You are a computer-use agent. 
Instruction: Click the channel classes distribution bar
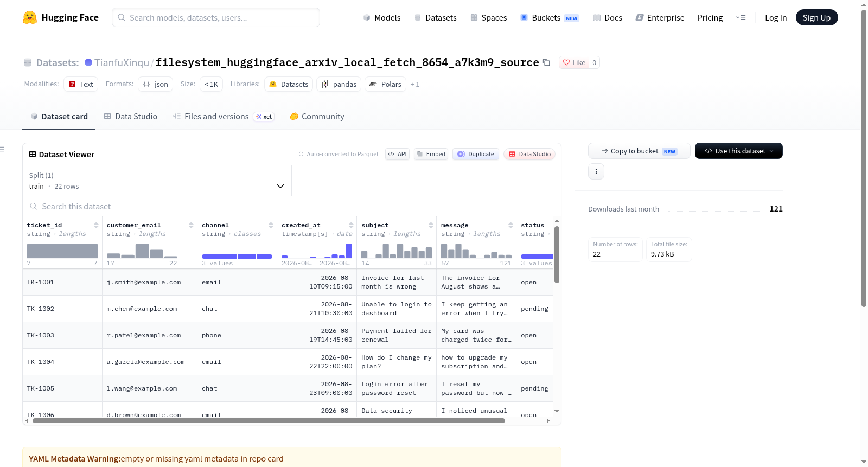[x=237, y=256]
